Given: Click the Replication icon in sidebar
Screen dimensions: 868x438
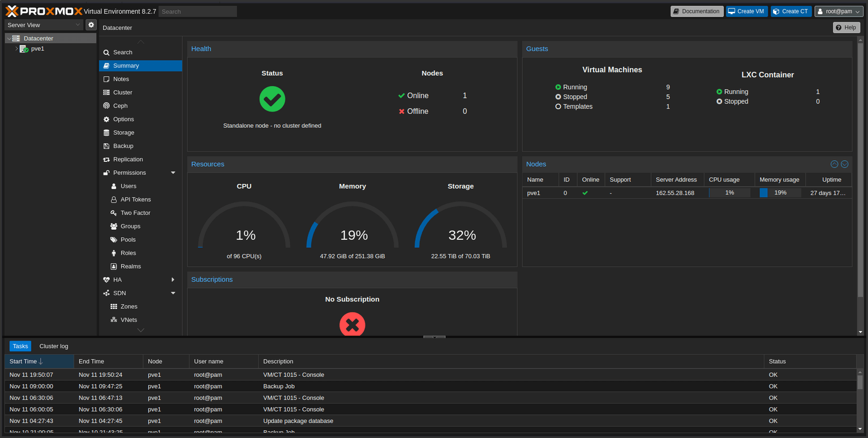Looking at the screenshot, I should pyautogui.click(x=106, y=160).
